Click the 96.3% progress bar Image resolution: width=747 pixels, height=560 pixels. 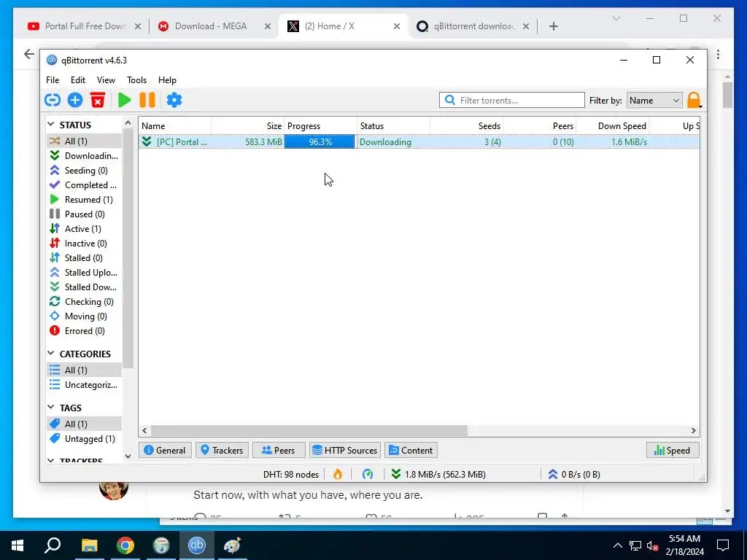320,142
